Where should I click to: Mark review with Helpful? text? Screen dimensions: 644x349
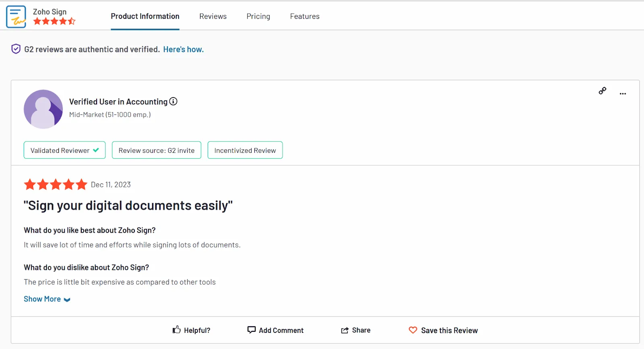point(197,330)
